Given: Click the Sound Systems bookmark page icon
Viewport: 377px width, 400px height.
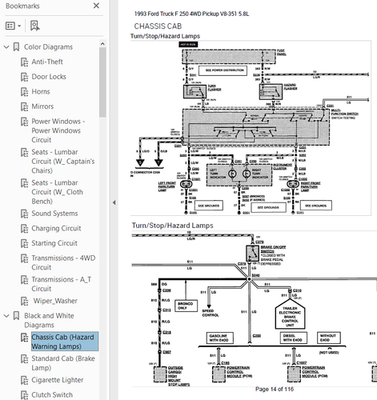Looking at the screenshot, I should (24, 214).
